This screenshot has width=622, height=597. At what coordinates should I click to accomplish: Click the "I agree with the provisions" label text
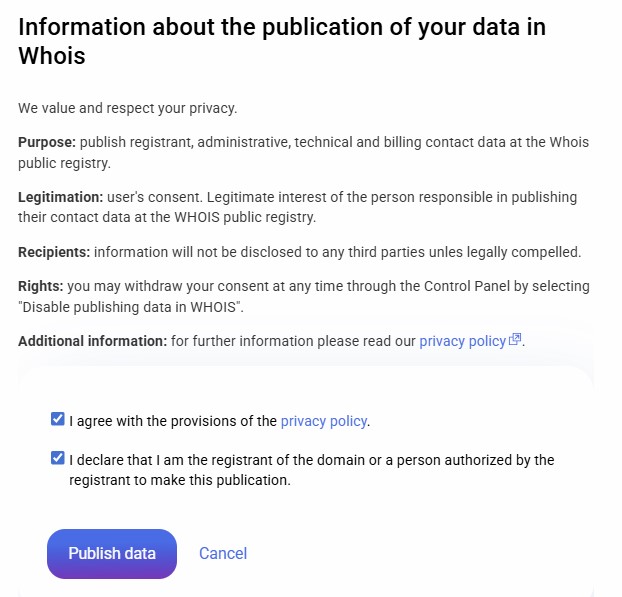(173, 421)
